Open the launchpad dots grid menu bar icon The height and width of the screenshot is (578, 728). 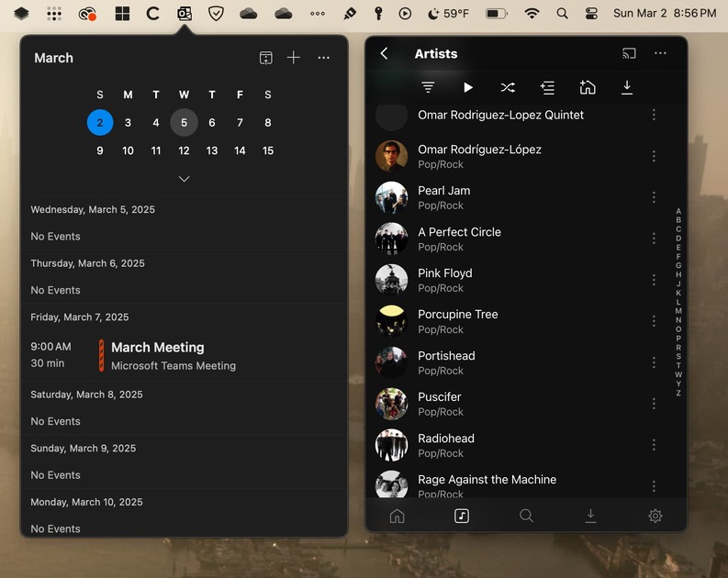point(54,14)
